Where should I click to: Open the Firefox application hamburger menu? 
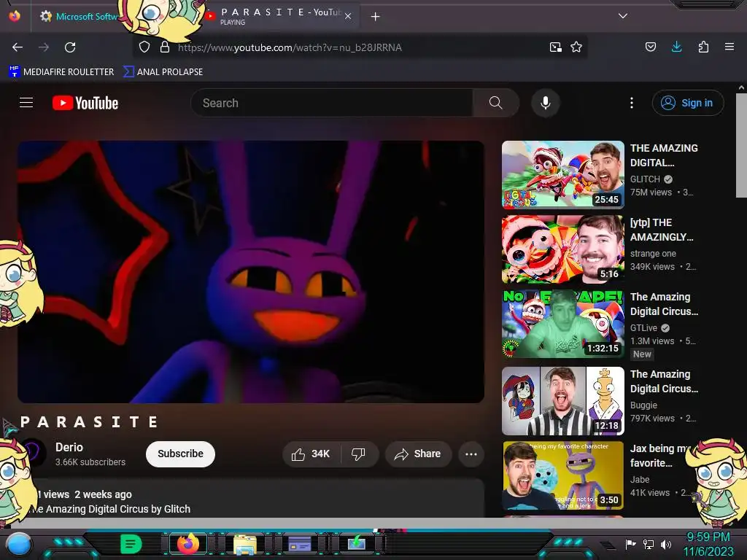729,47
